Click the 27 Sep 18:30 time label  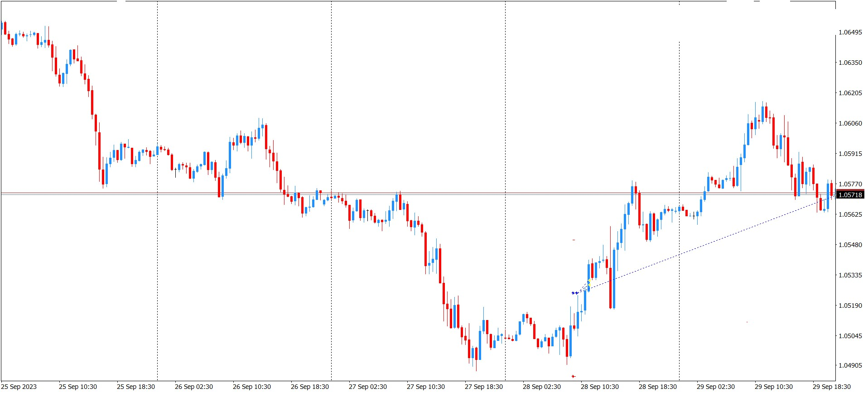484,387
